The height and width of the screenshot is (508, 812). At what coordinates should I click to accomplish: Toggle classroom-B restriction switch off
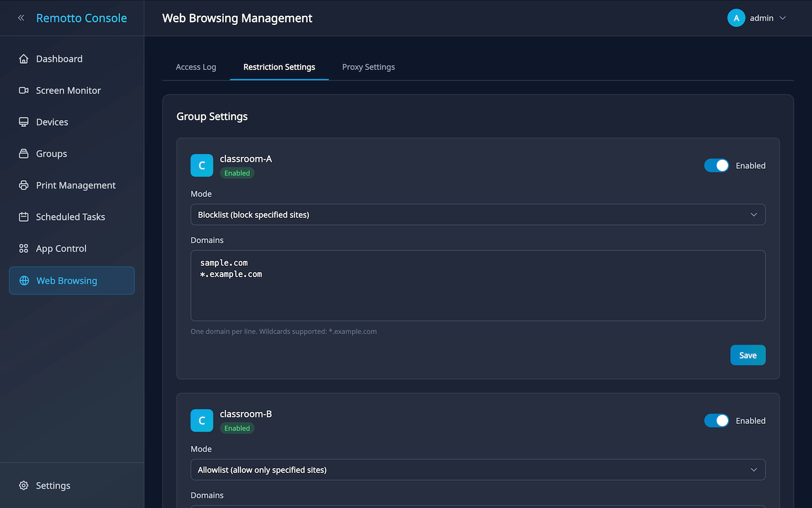pyautogui.click(x=716, y=421)
